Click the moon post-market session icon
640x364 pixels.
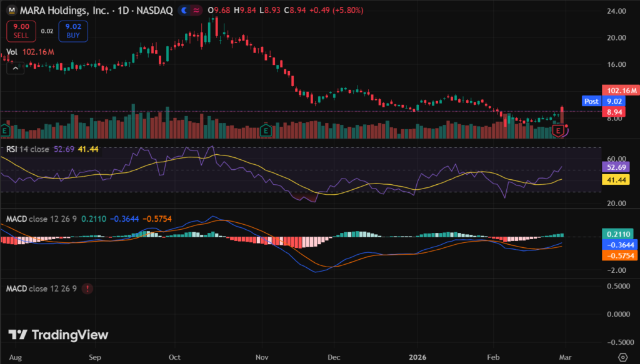click(184, 11)
